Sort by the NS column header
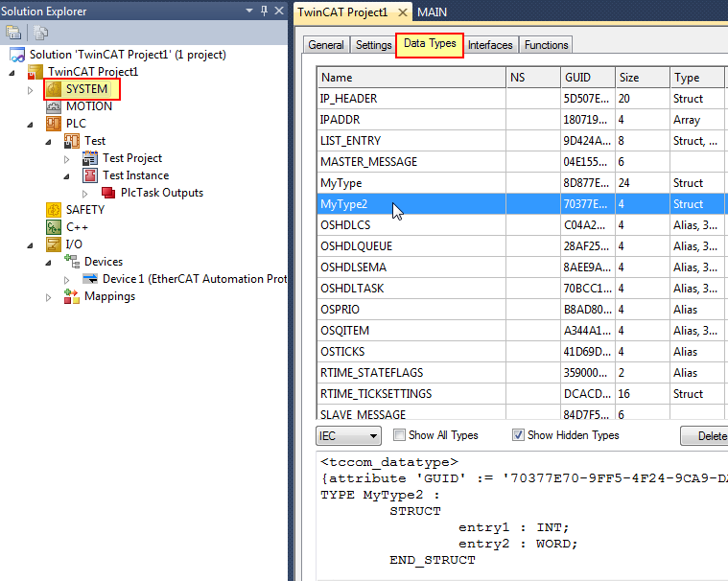Screen dimensions: 728x581 [533, 78]
